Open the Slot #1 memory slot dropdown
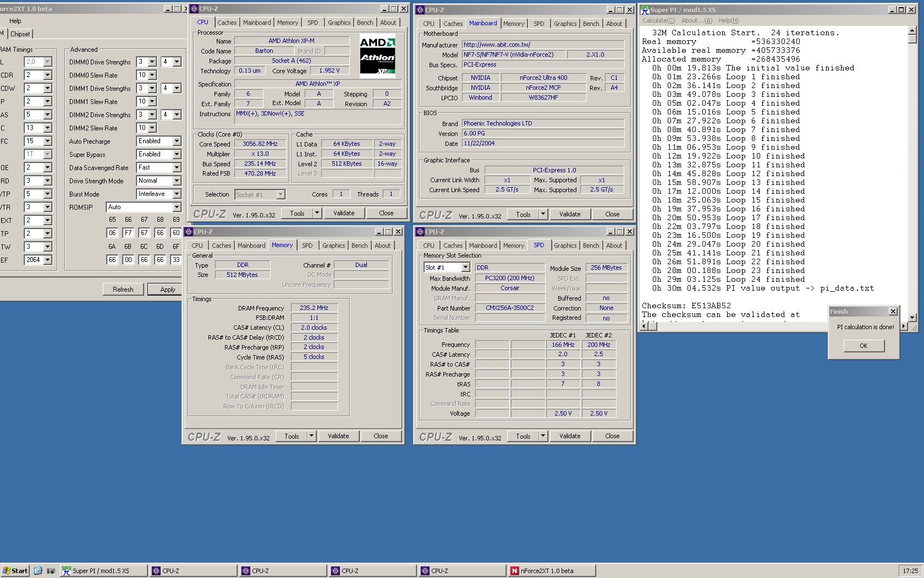Viewport: 924px width, 578px height. pyautogui.click(x=465, y=268)
